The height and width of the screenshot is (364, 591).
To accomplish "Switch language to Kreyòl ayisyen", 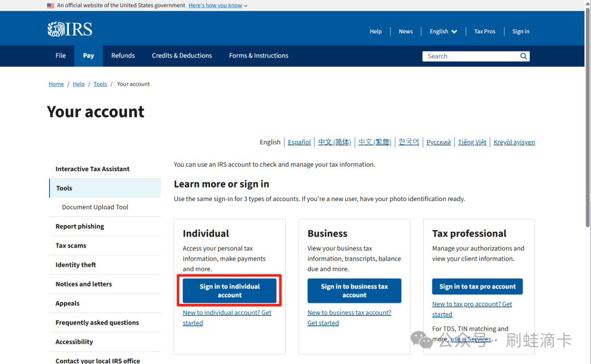I will (x=514, y=142).
